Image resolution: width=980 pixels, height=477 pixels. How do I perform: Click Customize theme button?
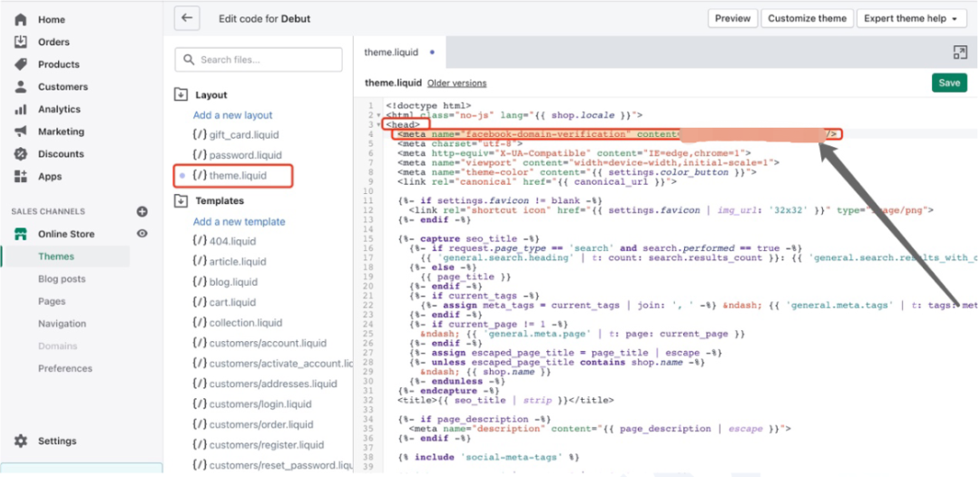click(807, 19)
